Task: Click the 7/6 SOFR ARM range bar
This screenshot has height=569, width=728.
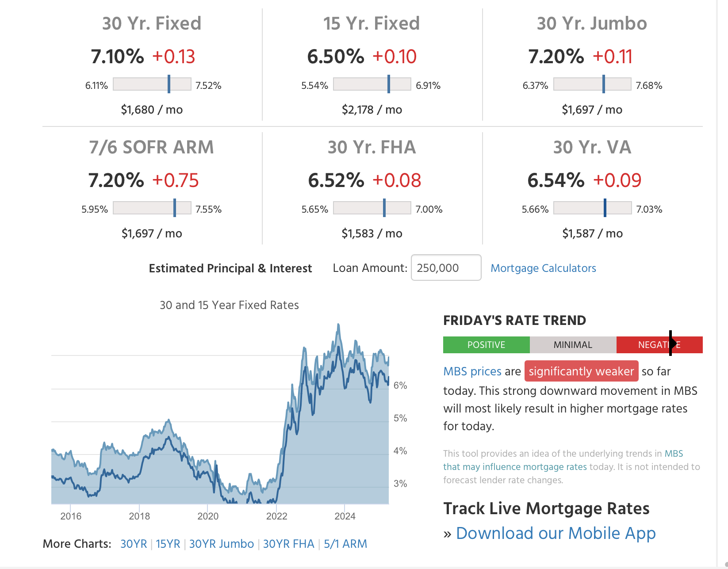Action: tap(152, 208)
